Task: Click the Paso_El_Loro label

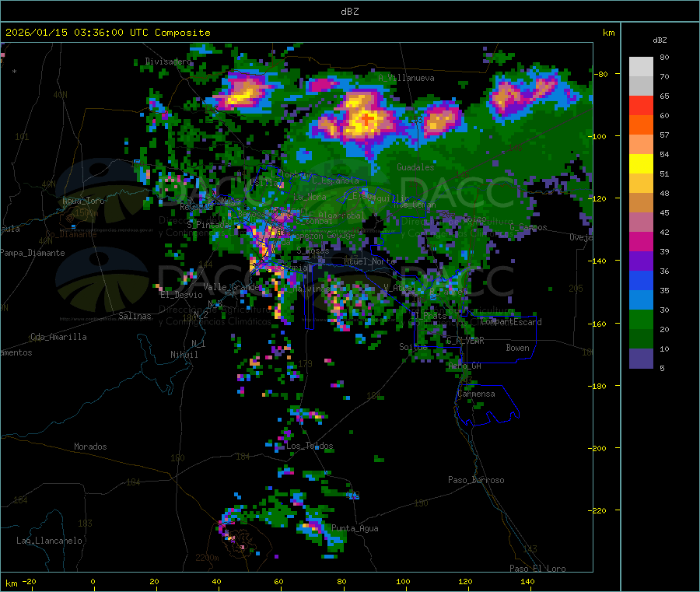Action: pos(537,569)
